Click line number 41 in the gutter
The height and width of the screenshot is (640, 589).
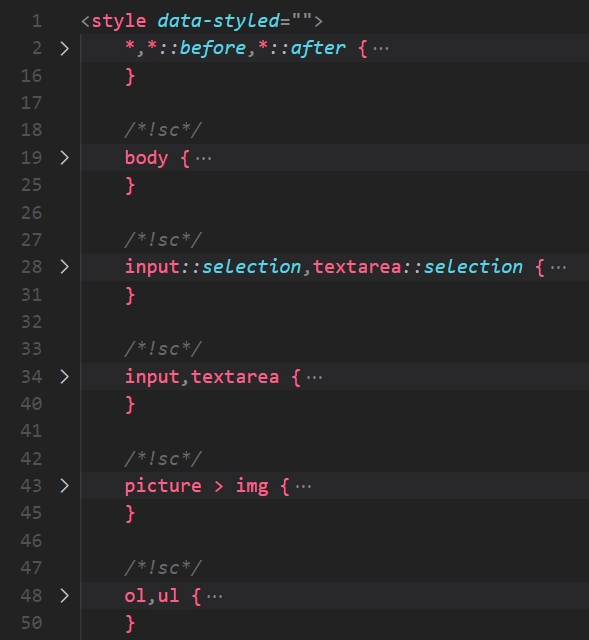pos(31,431)
